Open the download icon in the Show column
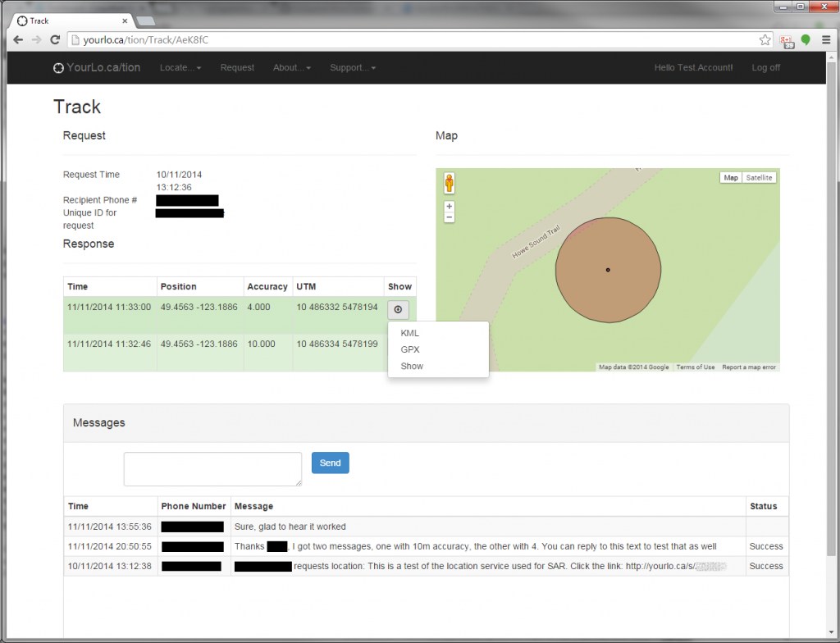840x643 pixels. coord(398,310)
